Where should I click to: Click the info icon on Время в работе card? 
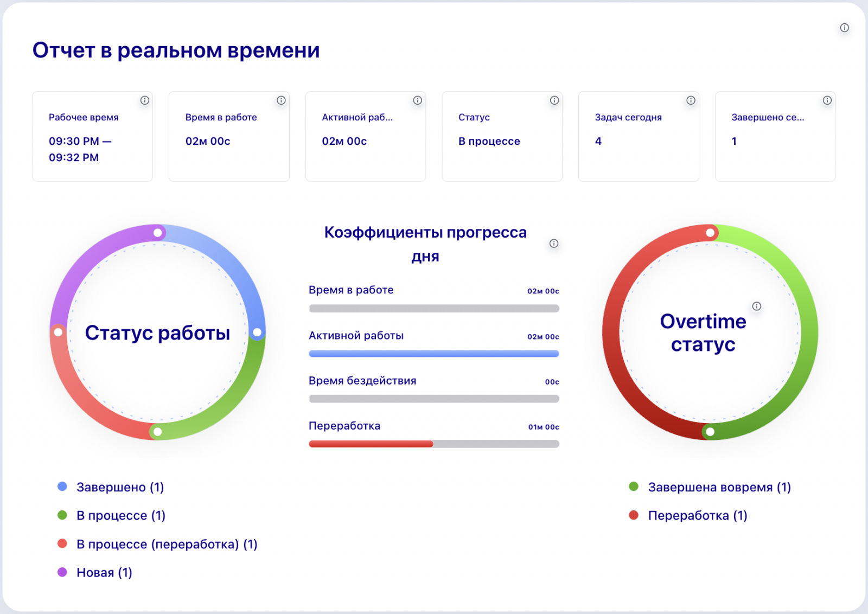click(281, 100)
